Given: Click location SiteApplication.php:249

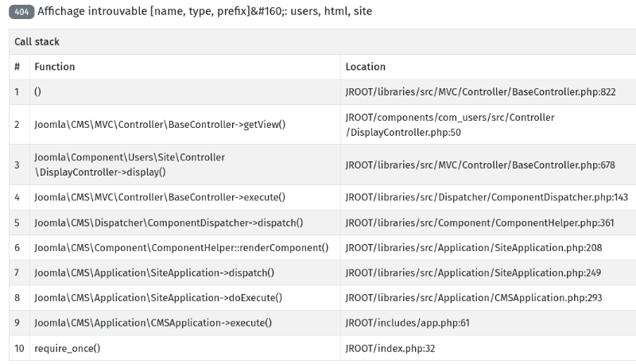Looking at the screenshot, I should click(x=473, y=273).
